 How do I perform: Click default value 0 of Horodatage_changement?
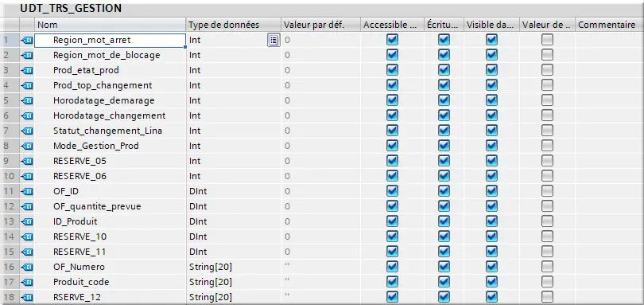coord(288,115)
